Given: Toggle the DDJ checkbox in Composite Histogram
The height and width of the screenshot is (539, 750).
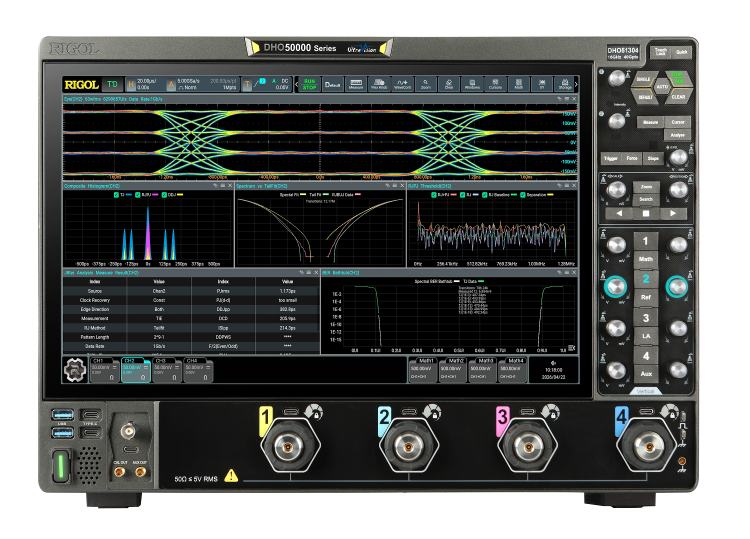Looking at the screenshot, I should (164, 195).
